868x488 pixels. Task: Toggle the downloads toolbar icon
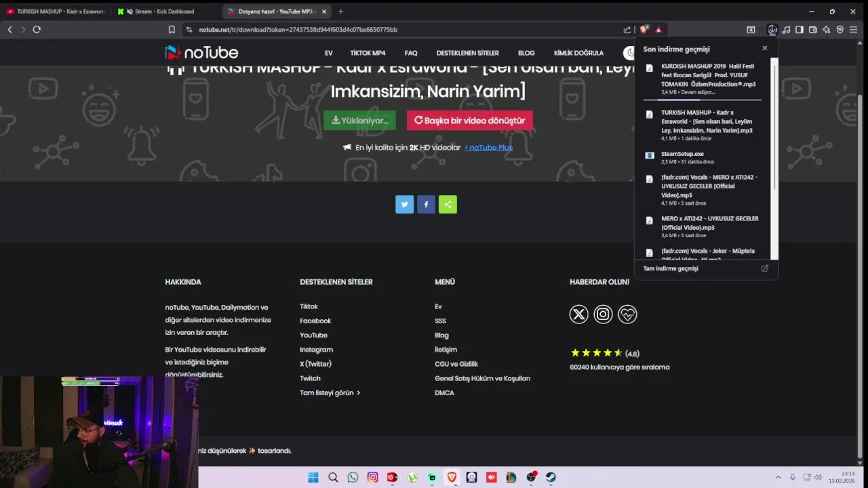tap(772, 30)
